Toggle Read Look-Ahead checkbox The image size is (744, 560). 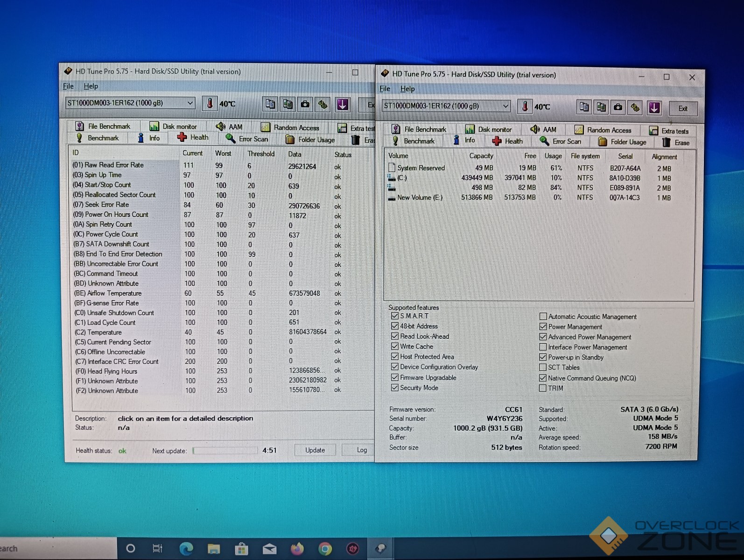[x=395, y=336]
